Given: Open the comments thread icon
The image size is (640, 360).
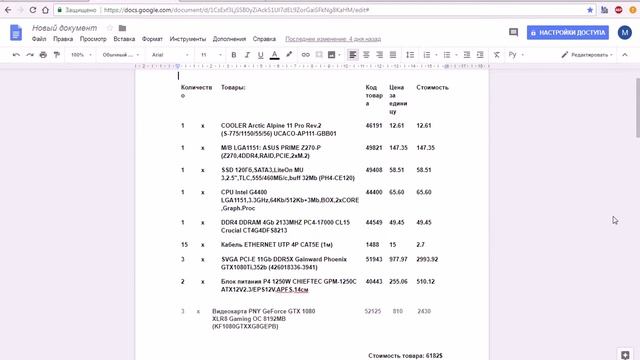Looking at the screenshot, I should (513, 32).
